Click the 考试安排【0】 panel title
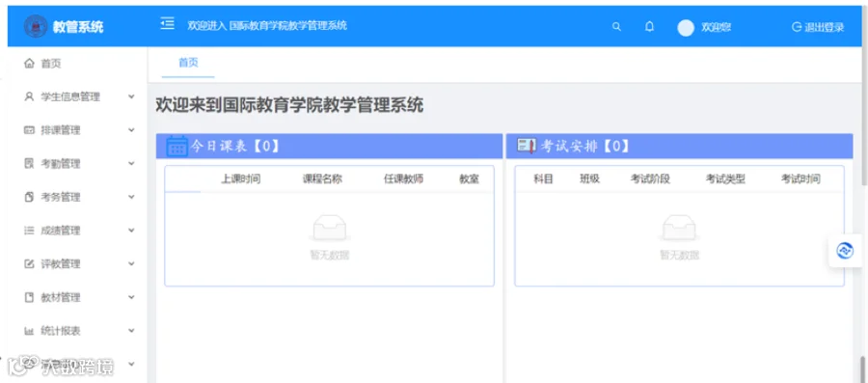 (x=585, y=146)
